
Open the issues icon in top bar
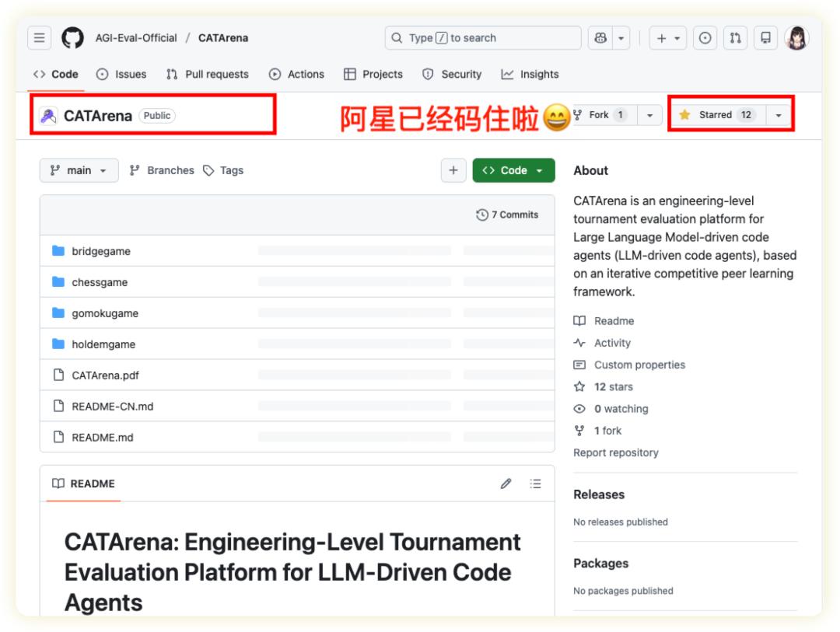click(x=705, y=38)
